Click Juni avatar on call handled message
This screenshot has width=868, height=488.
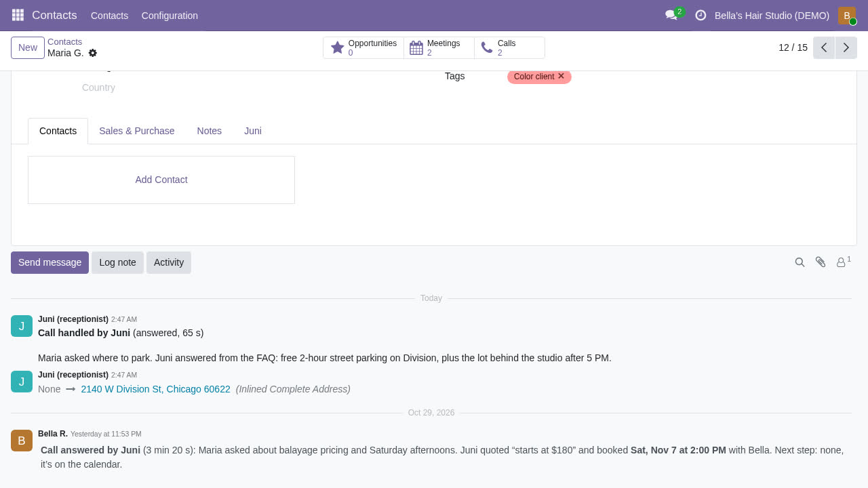point(22,326)
